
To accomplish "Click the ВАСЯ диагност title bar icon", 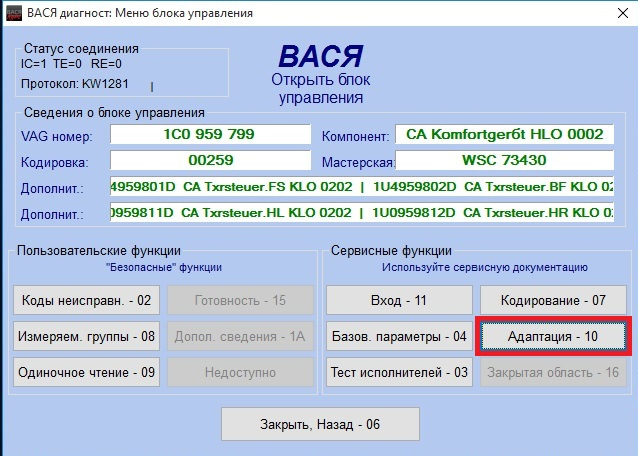I will (14, 13).
